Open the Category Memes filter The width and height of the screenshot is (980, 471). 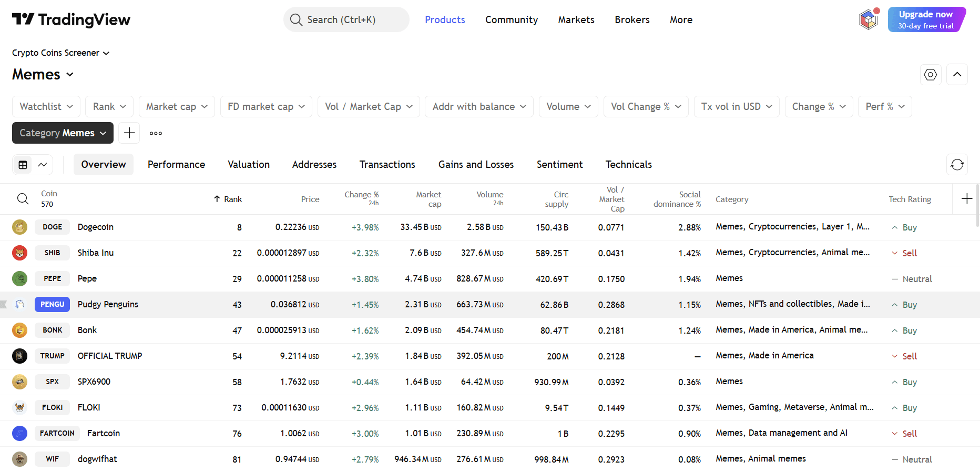[x=63, y=133]
